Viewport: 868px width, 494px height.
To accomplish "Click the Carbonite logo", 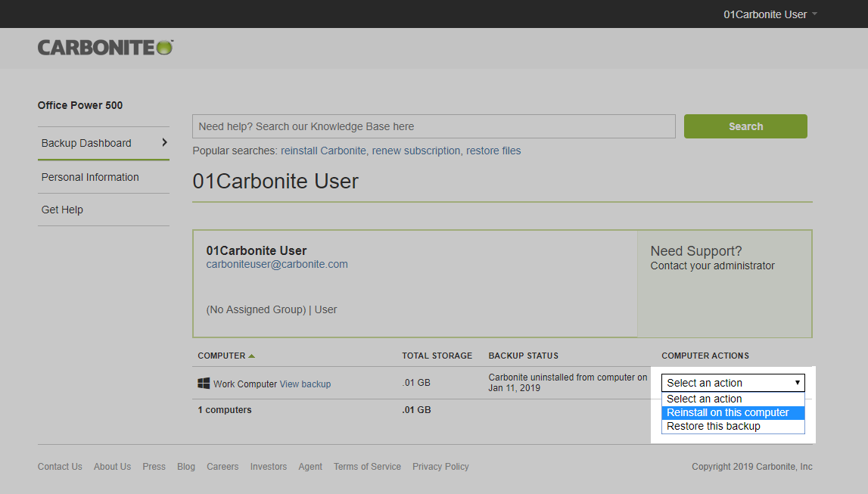I will [x=105, y=48].
